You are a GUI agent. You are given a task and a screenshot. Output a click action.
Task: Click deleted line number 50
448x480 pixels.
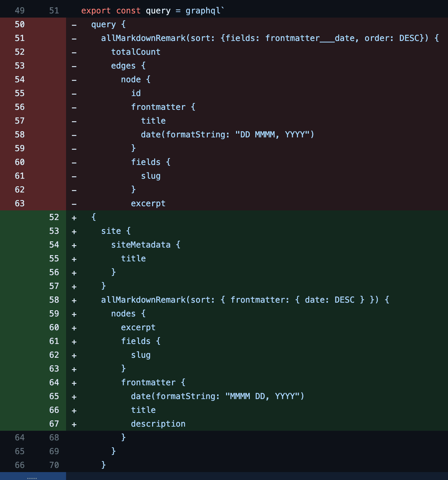pos(20,24)
